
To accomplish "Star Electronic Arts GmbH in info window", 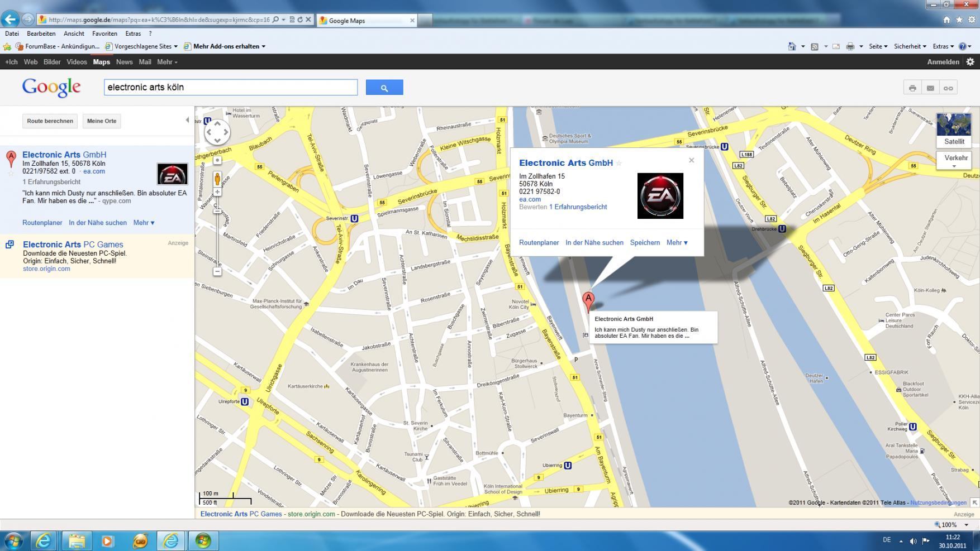I will click(x=619, y=164).
